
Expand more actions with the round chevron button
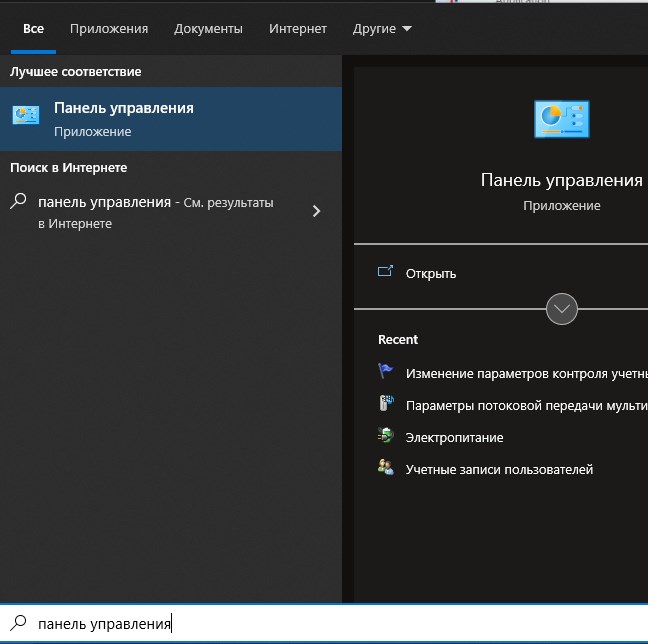(x=562, y=309)
